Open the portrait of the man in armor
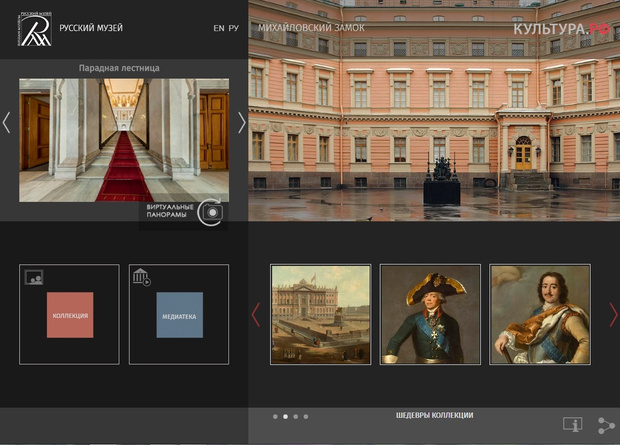Screen dimensions: 620x445 (x=540, y=314)
